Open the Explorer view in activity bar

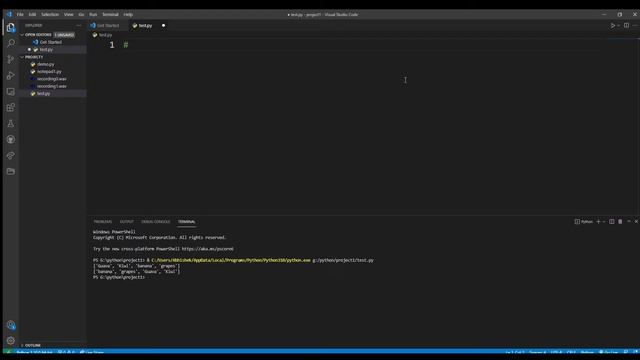[x=11, y=27]
